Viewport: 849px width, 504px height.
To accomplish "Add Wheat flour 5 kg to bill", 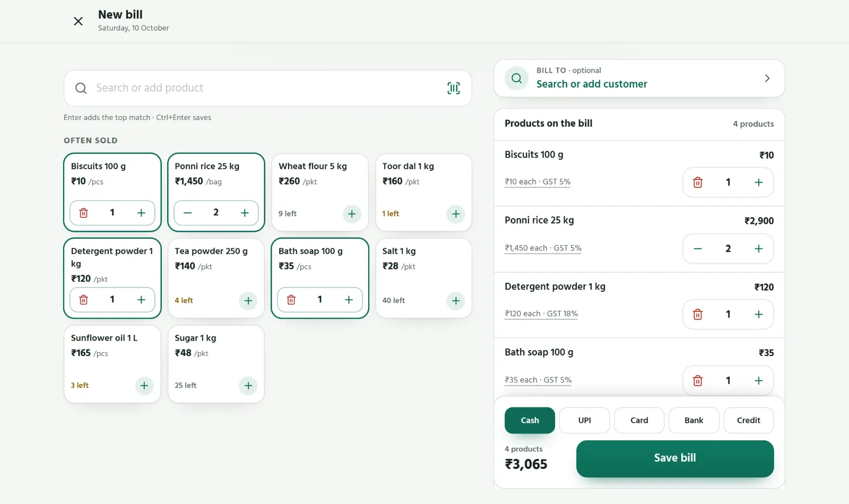I will (352, 214).
